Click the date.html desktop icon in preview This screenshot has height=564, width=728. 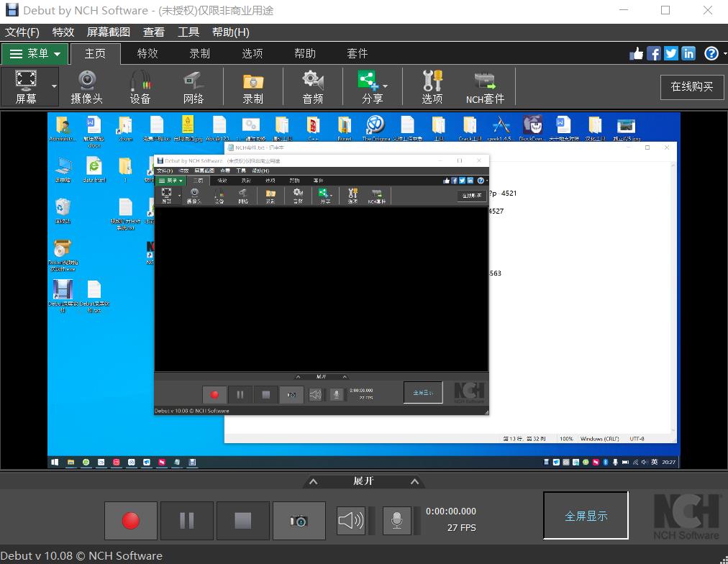click(94, 170)
